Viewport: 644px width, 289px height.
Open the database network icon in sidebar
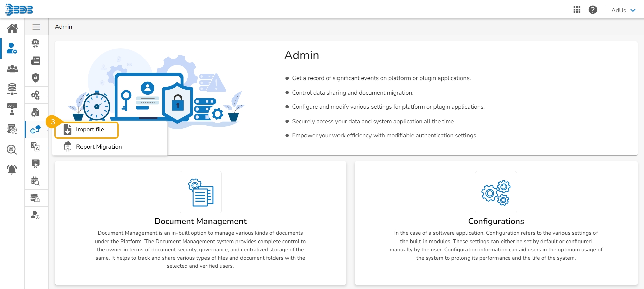[12, 89]
